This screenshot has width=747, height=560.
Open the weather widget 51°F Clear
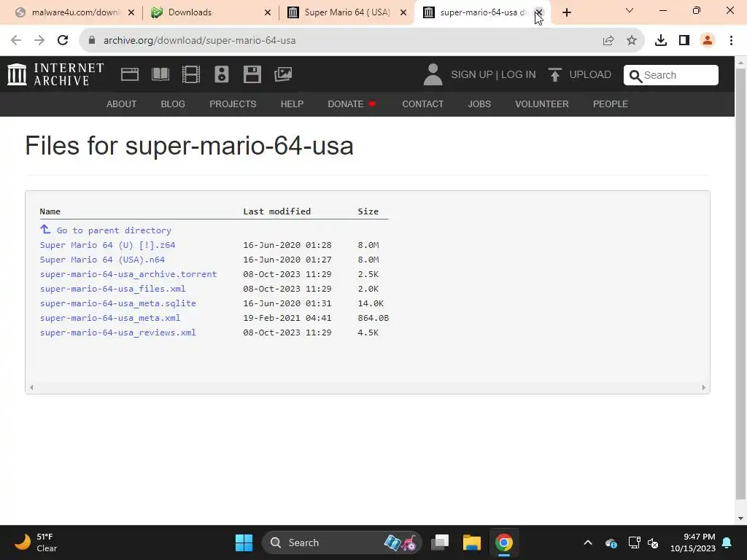click(x=34, y=542)
